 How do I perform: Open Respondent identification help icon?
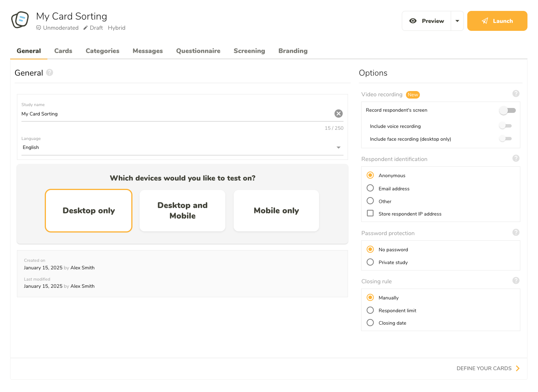516,158
